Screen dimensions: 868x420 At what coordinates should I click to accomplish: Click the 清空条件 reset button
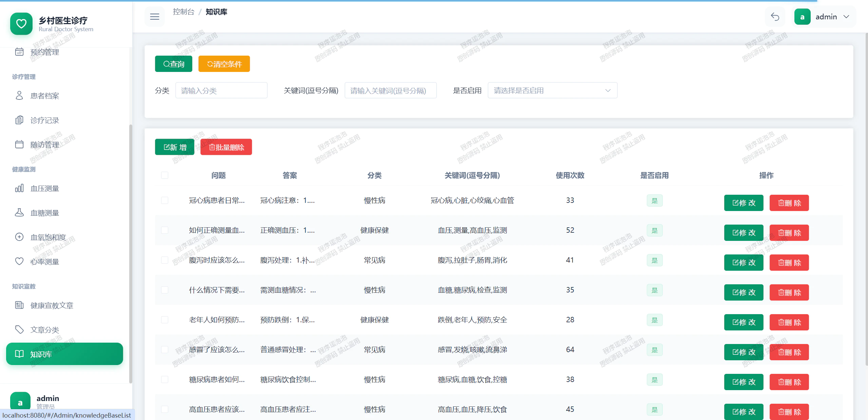[x=224, y=64]
